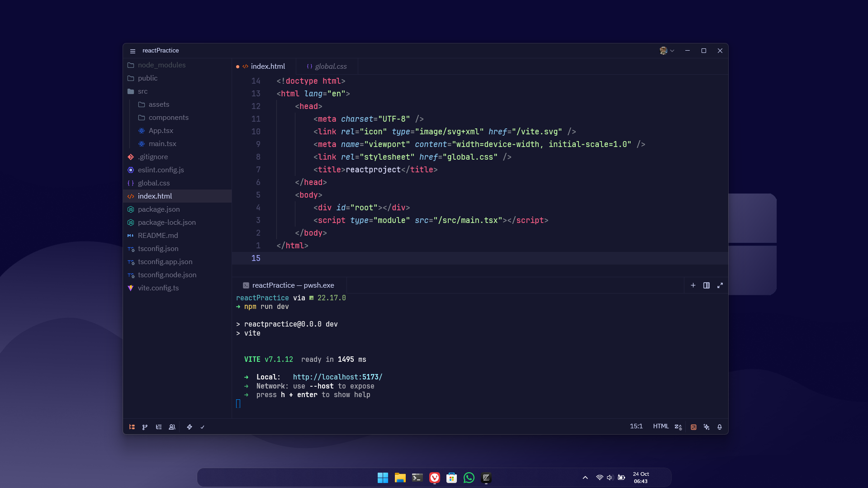Expand the assets folder
The image size is (868, 488).
coord(177,104)
